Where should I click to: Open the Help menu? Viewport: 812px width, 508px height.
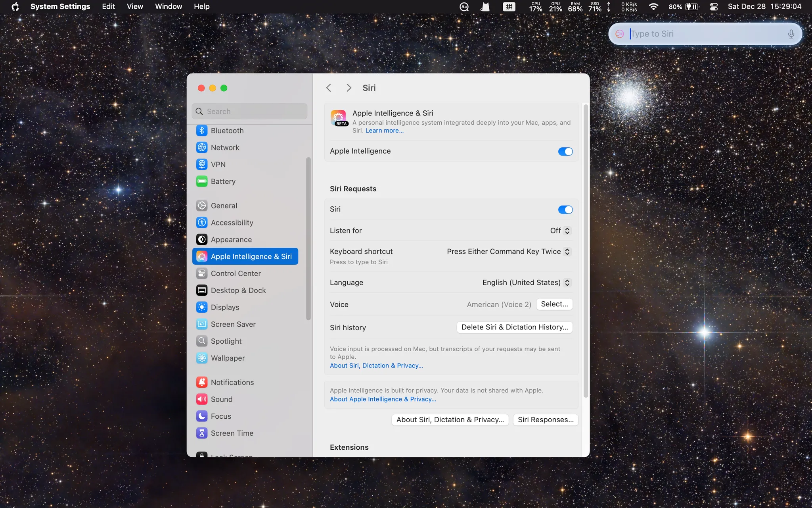(x=201, y=7)
